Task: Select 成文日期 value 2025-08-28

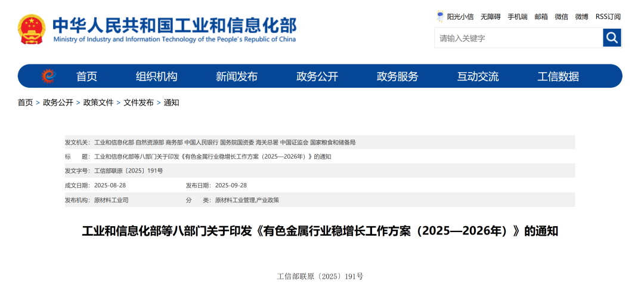Action: click(110, 186)
